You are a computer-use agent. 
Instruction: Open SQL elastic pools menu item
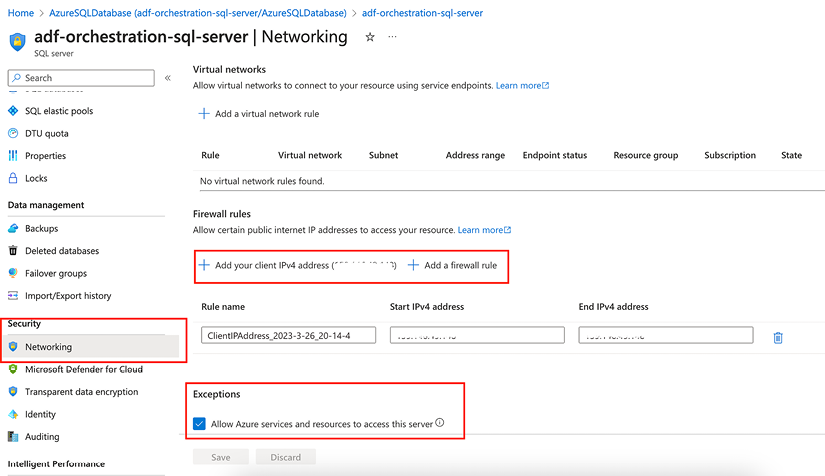(x=59, y=111)
